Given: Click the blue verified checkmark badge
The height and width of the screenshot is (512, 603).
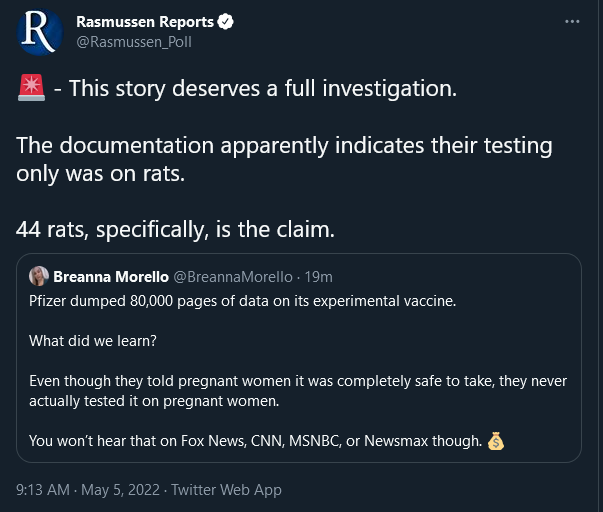Looking at the screenshot, I should coord(225,22).
